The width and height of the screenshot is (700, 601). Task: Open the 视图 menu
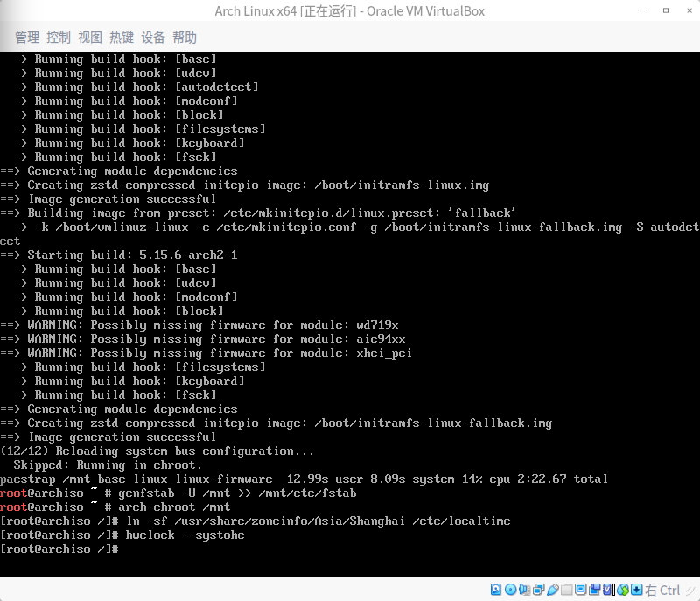click(x=90, y=38)
